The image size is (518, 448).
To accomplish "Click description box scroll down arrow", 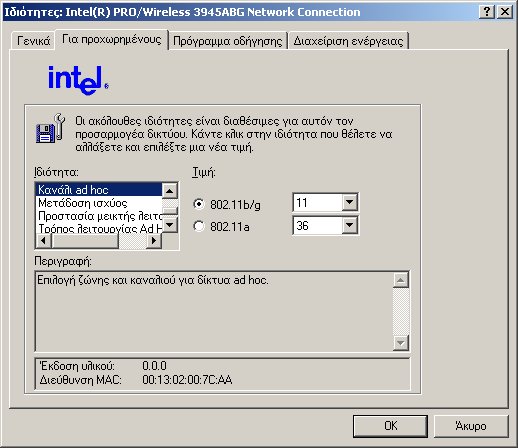I will [x=401, y=343].
